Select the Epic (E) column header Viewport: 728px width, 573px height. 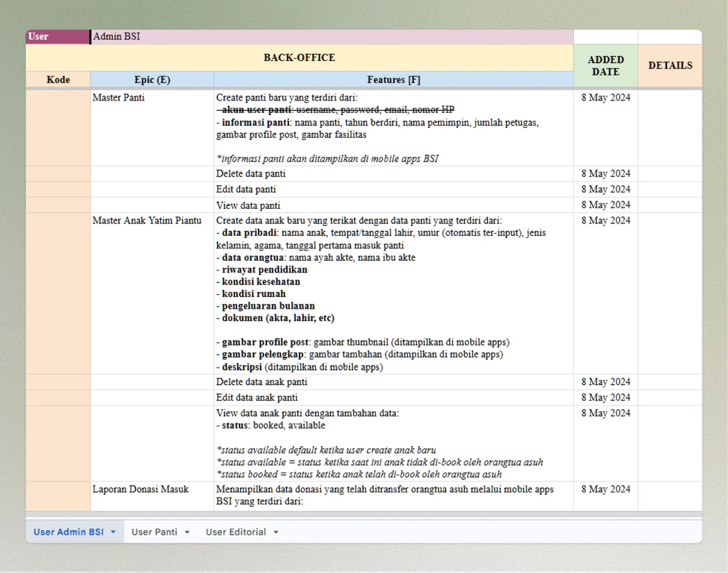tap(153, 80)
